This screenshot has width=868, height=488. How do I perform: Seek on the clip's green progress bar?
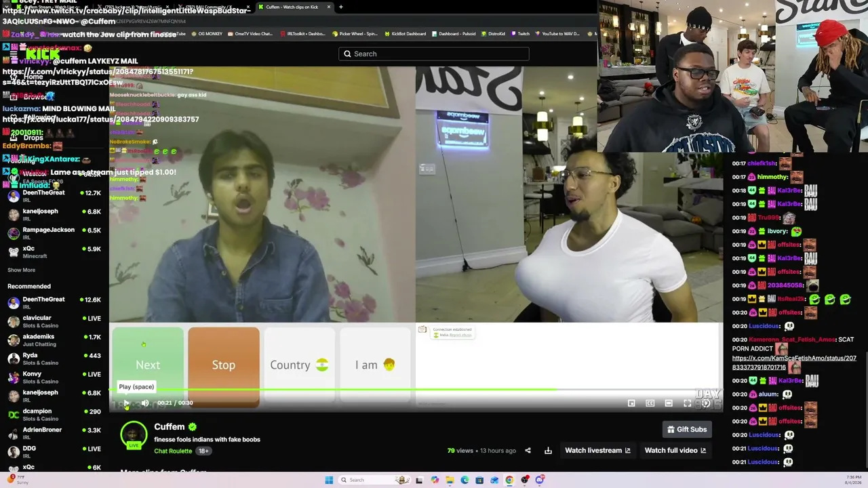416,390
